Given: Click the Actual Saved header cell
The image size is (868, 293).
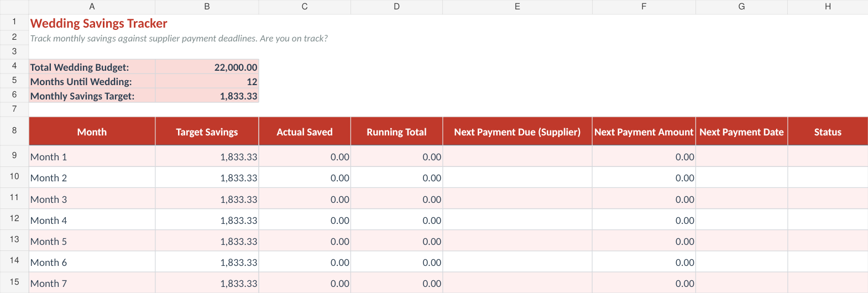Looking at the screenshot, I should (305, 131).
